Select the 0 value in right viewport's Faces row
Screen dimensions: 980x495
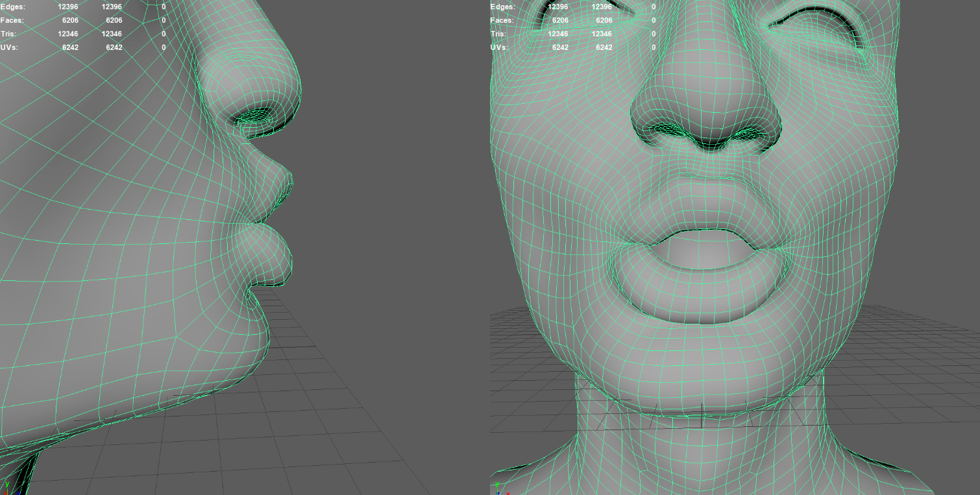click(654, 20)
